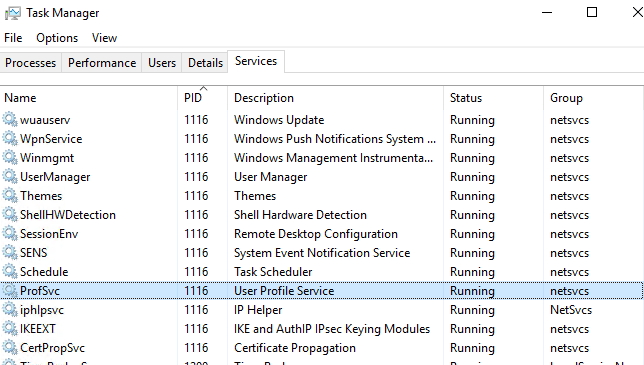This screenshot has width=644, height=365.
Task: Open the Options menu
Action: (x=57, y=38)
